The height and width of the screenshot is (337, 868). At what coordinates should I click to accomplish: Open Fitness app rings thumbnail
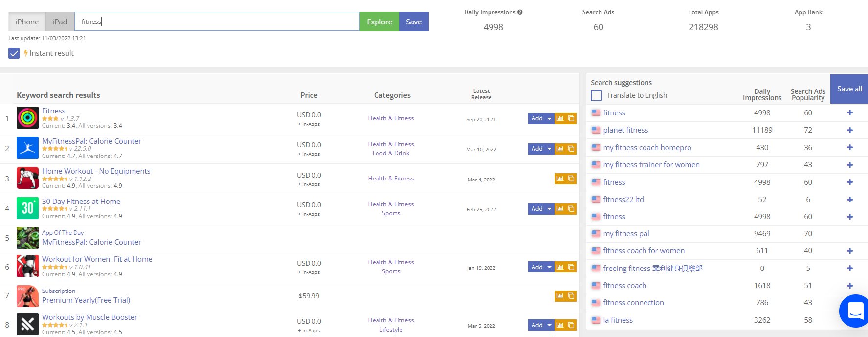[27, 118]
